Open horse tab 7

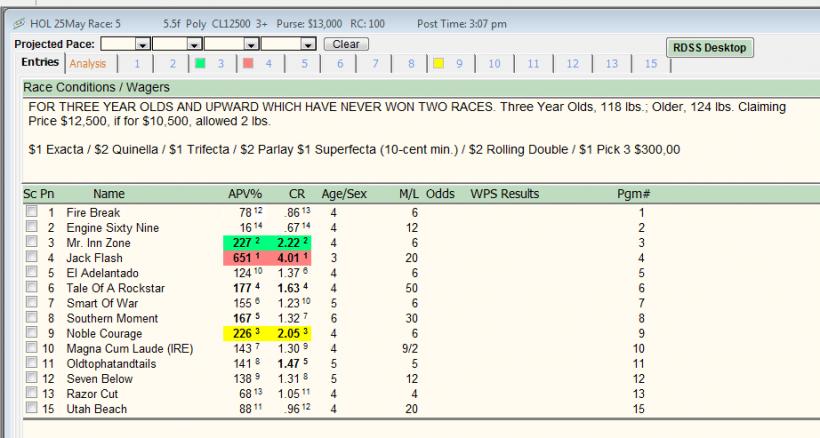[375, 64]
